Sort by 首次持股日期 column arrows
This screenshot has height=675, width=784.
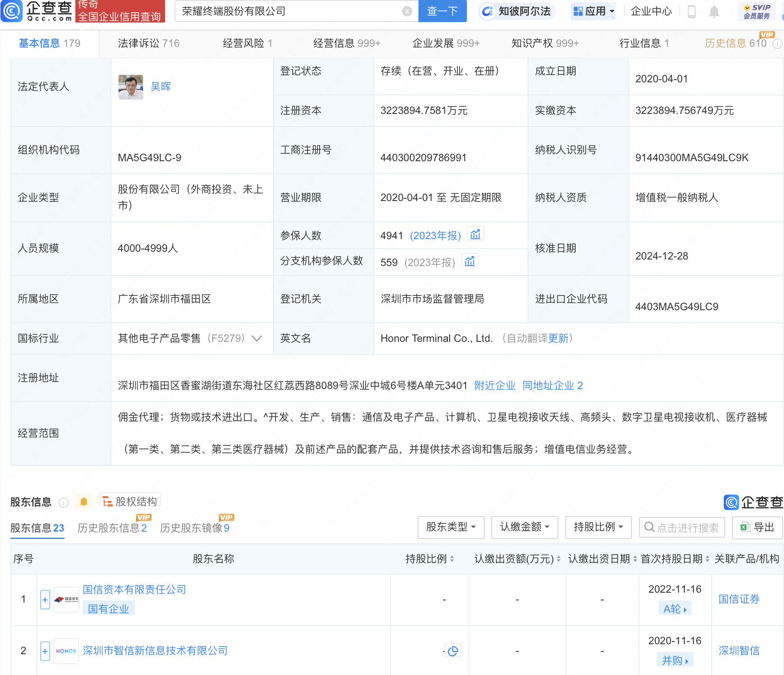click(708, 559)
